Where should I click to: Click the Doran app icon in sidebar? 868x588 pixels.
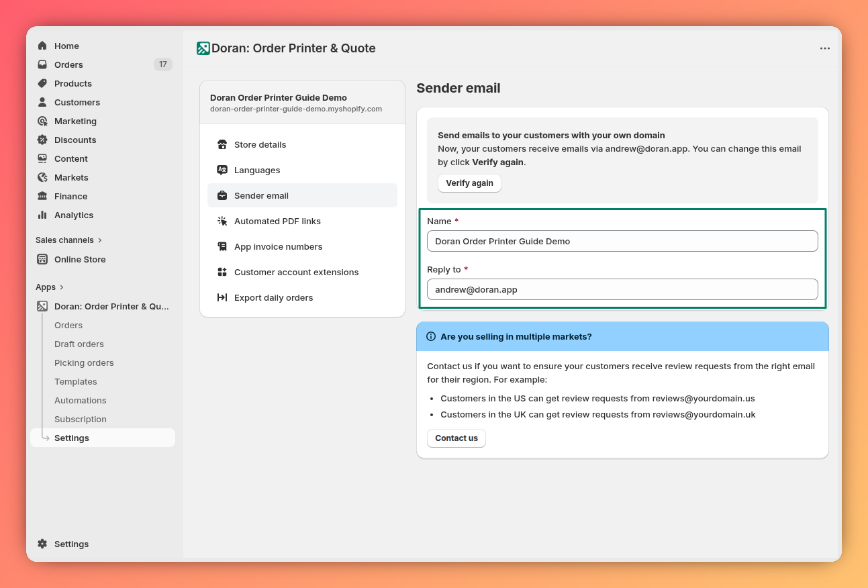[42, 306]
